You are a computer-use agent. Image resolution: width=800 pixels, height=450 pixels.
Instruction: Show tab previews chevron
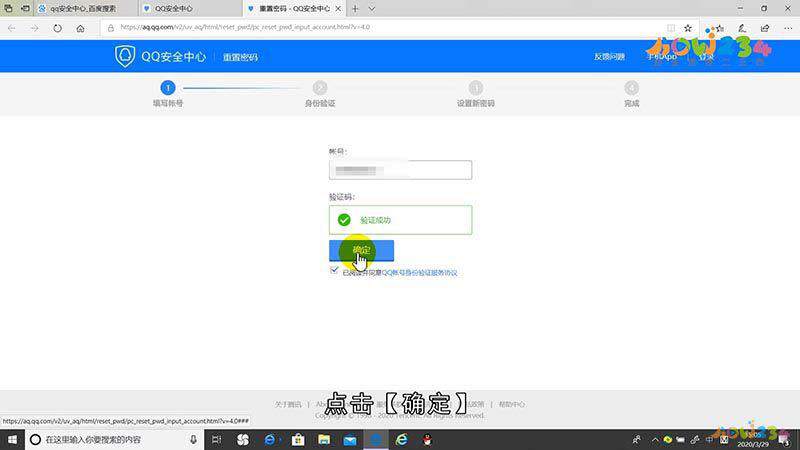coord(372,9)
